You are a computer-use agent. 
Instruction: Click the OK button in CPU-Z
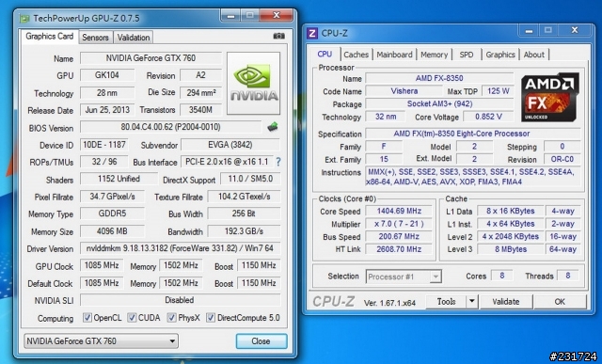(560, 302)
